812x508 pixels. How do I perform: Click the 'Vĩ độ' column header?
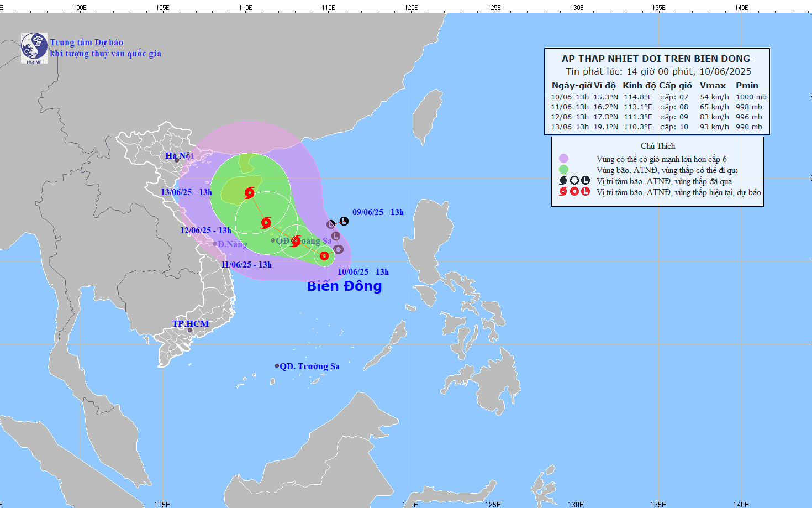(605, 86)
